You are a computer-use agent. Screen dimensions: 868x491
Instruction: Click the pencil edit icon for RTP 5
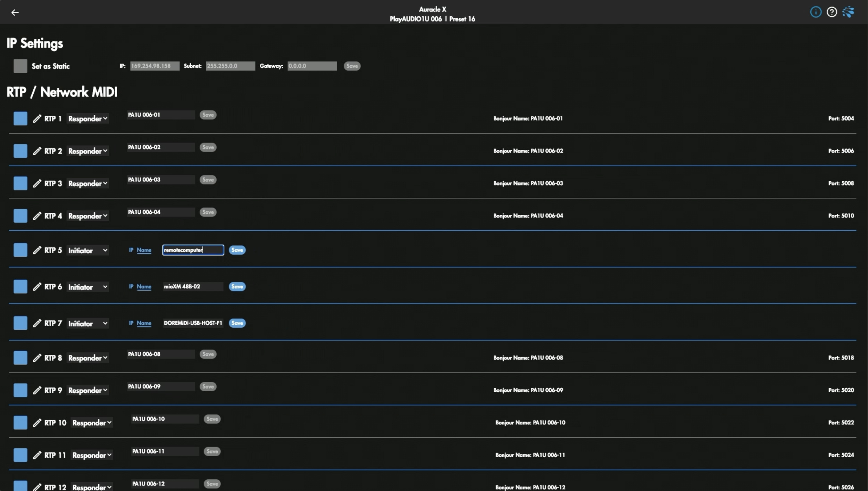coord(37,250)
